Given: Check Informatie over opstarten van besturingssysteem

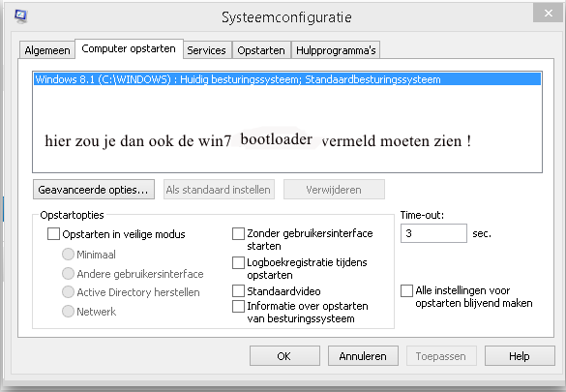Looking at the screenshot, I should point(238,306).
